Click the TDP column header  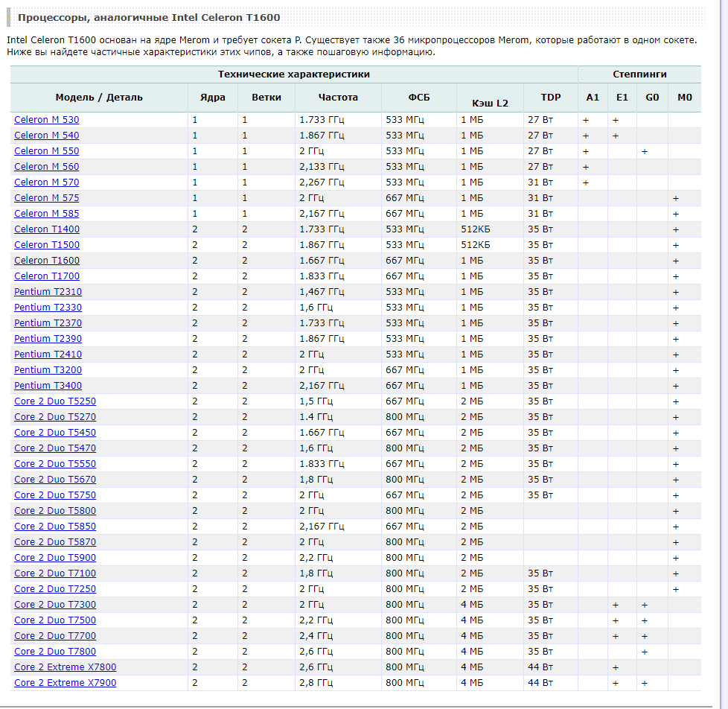pos(551,98)
